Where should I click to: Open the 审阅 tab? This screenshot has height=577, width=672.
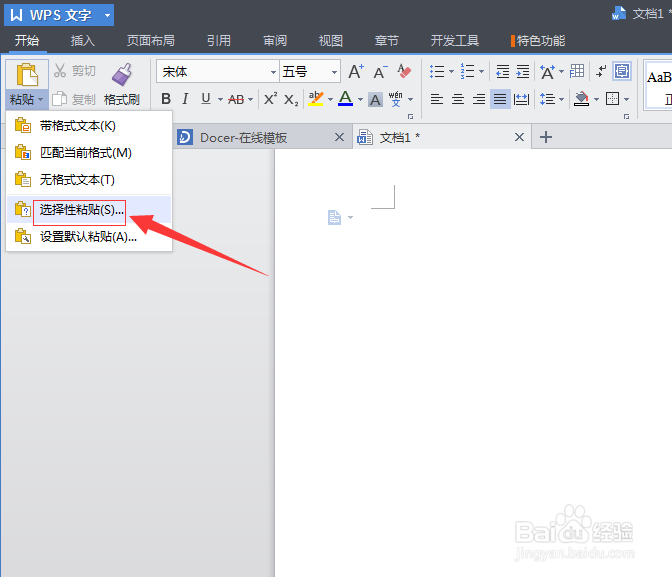pos(275,41)
